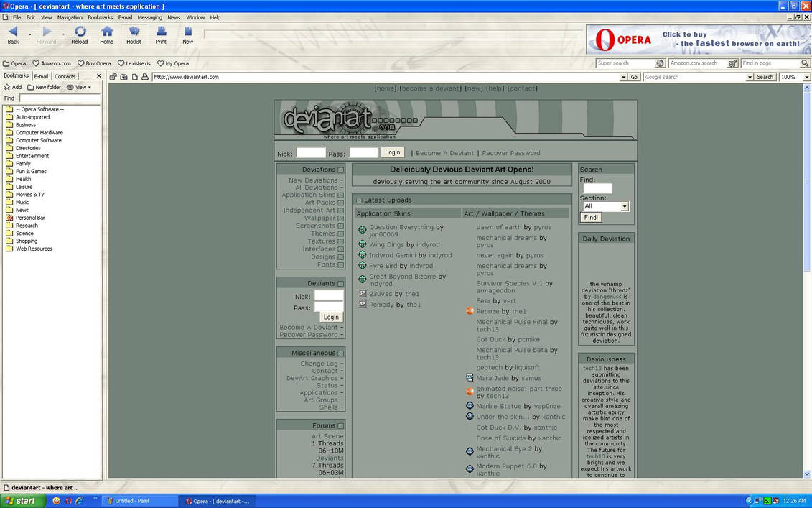Click the Windows Start button
The width and height of the screenshot is (812, 508).
[23, 501]
